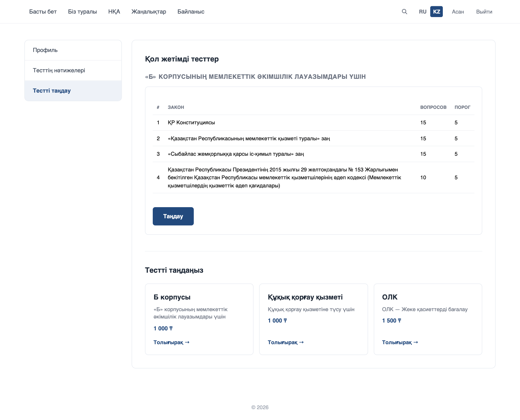
Task: Select the Б корпусы card title
Action: 172,297
